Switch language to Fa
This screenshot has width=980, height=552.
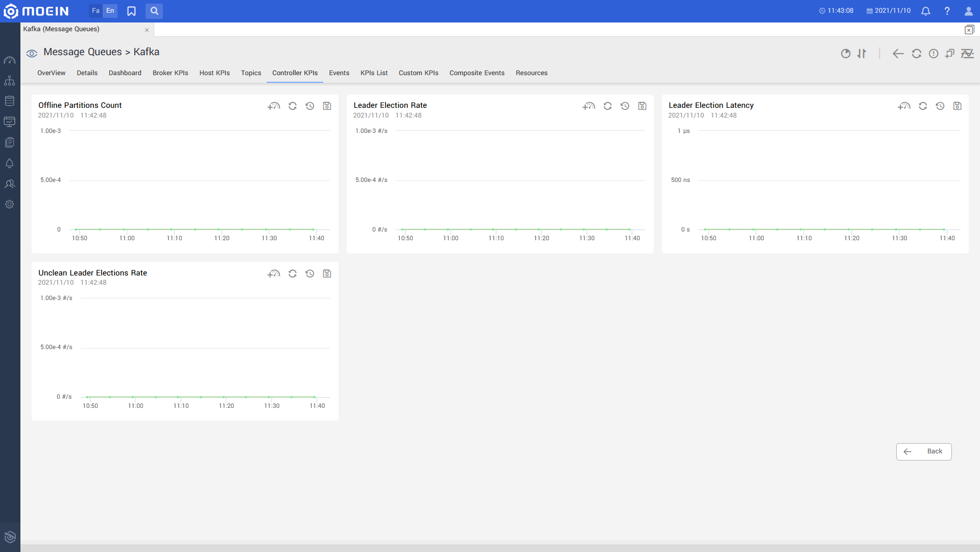pos(95,11)
